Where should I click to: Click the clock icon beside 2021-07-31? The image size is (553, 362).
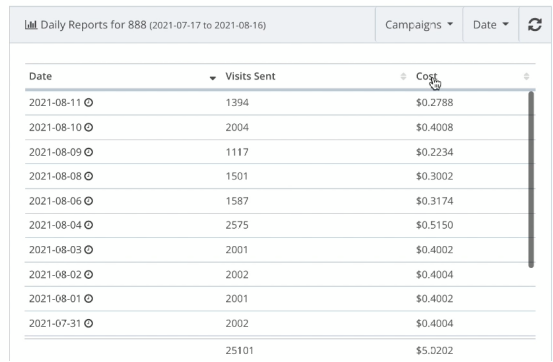tap(89, 323)
